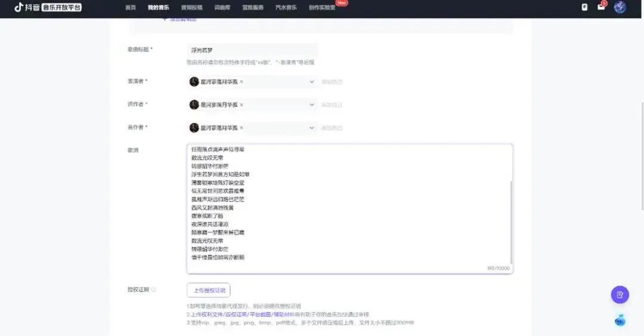The width and height of the screenshot is (644, 336).
Task: Click first visible lyric line 任雨落点滴声声似寻常
Action: 218,150
